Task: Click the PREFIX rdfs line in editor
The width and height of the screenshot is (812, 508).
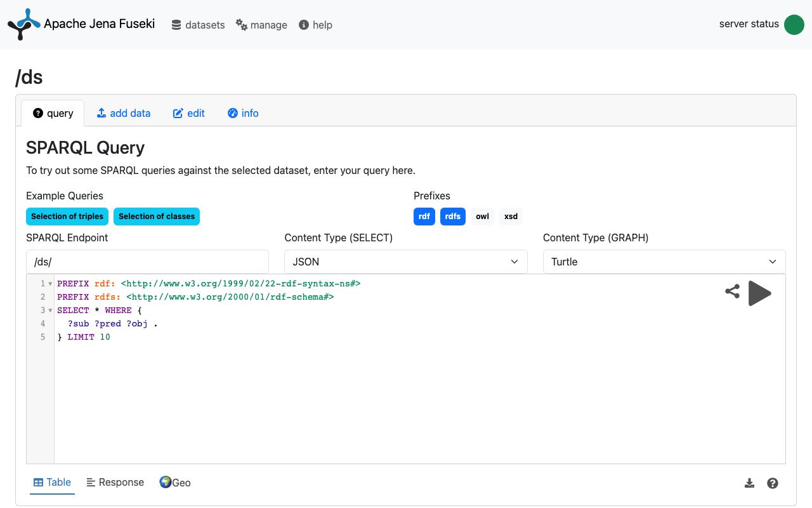Action: (195, 297)
